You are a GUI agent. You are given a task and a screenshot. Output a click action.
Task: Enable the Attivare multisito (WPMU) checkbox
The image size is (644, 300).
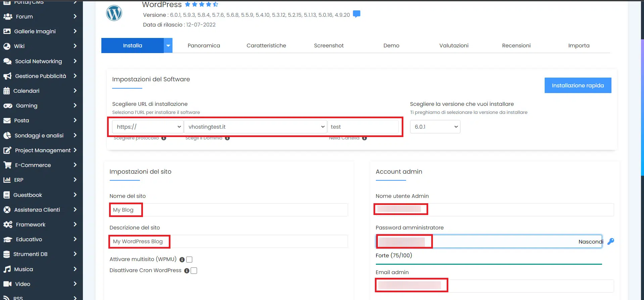[189, 259]
